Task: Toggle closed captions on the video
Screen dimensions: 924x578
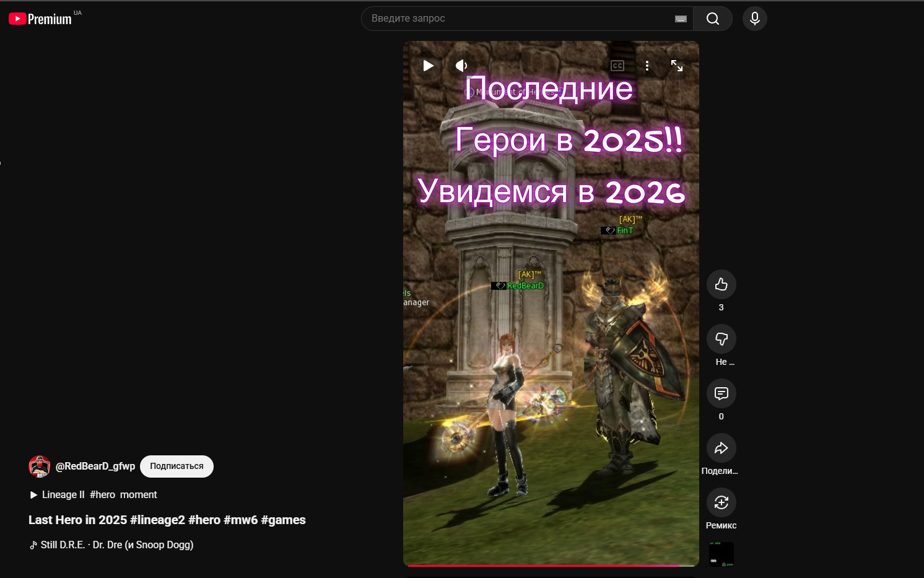Action: coord(617,66)
